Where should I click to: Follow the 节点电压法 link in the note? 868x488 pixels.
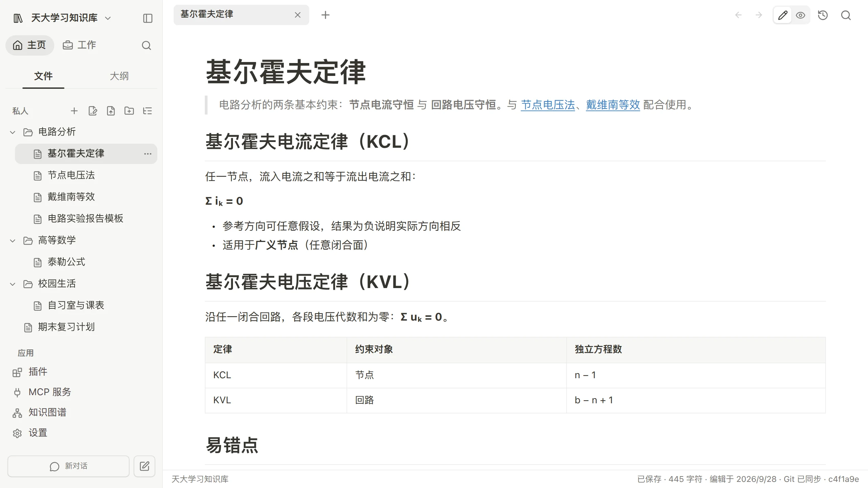tap(548, 105)
